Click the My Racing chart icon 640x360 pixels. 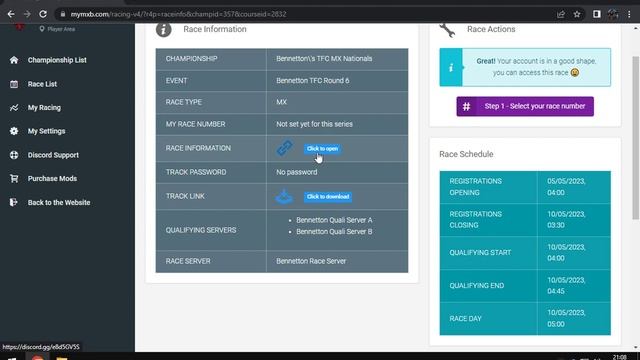click(14, 108)
